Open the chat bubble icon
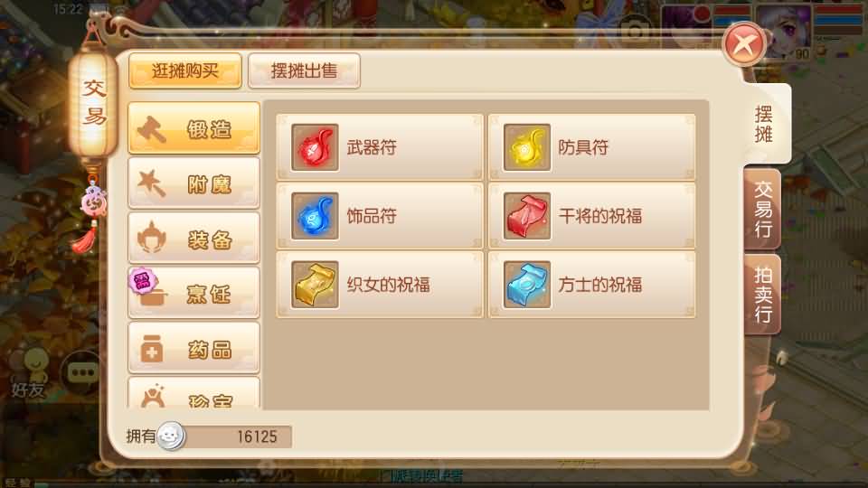The height and width of the screenshot is (488, 868). (82, 373)
